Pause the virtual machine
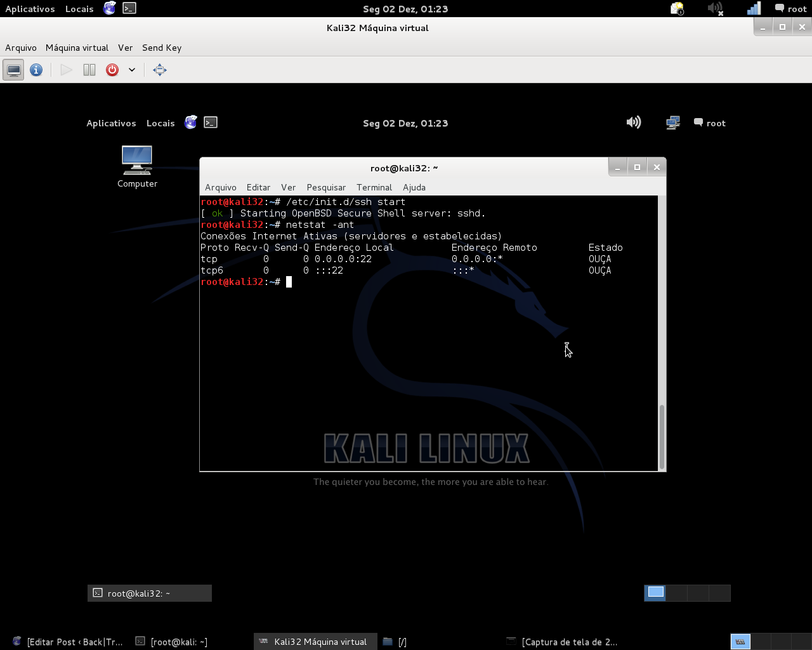Screen dimensions: 812x650 coord(89,70)
